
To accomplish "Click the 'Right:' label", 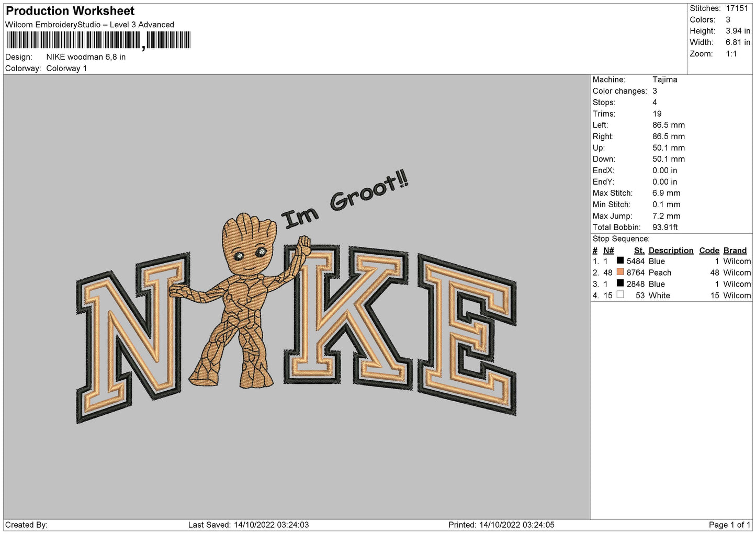I will [603, 137].
